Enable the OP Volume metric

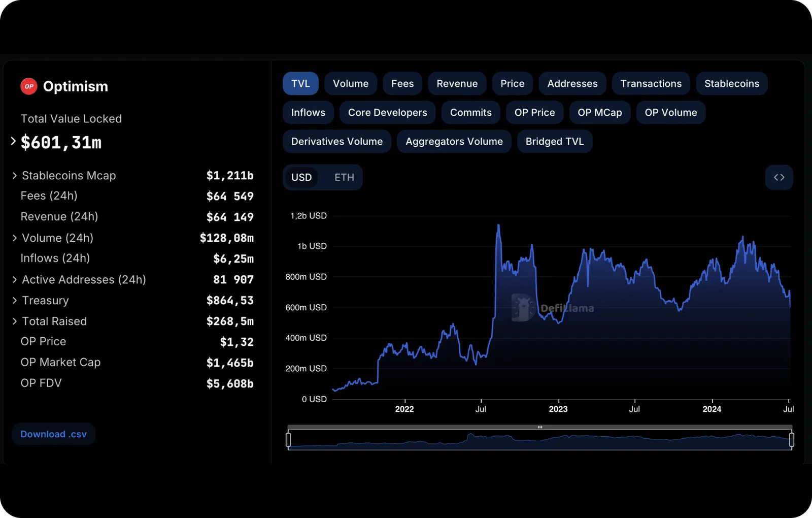pos(671,112)
